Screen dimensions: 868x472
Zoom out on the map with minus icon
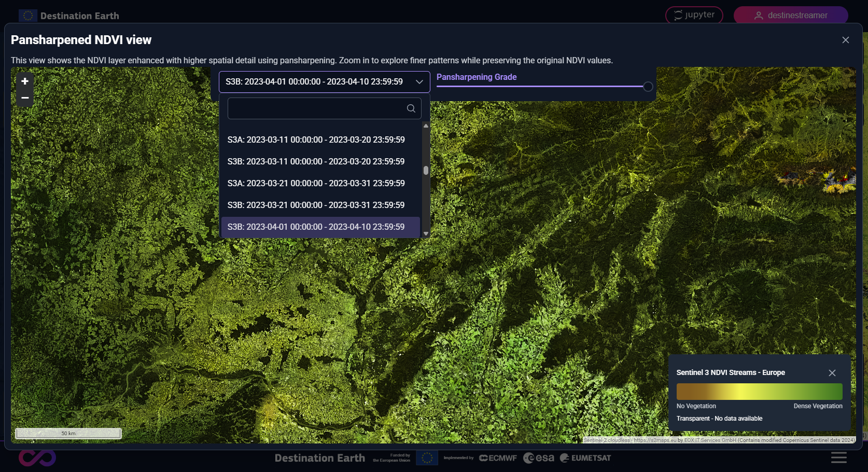(24, 98)
